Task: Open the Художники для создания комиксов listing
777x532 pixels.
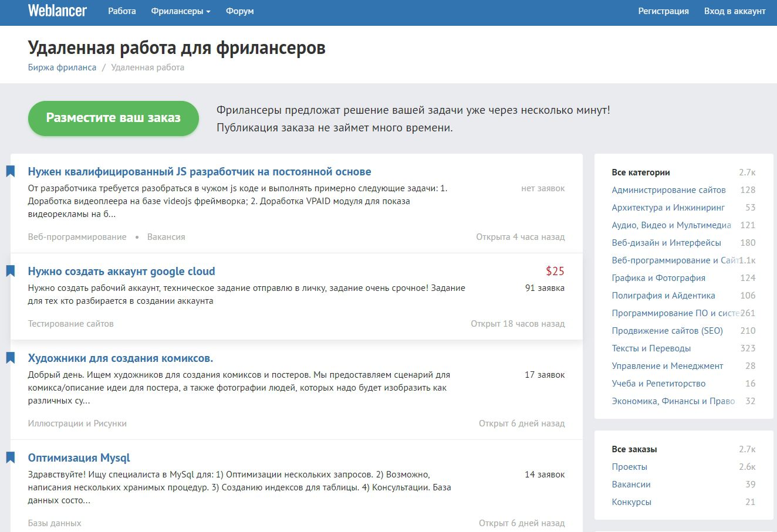Action: (x=120, y=358)
